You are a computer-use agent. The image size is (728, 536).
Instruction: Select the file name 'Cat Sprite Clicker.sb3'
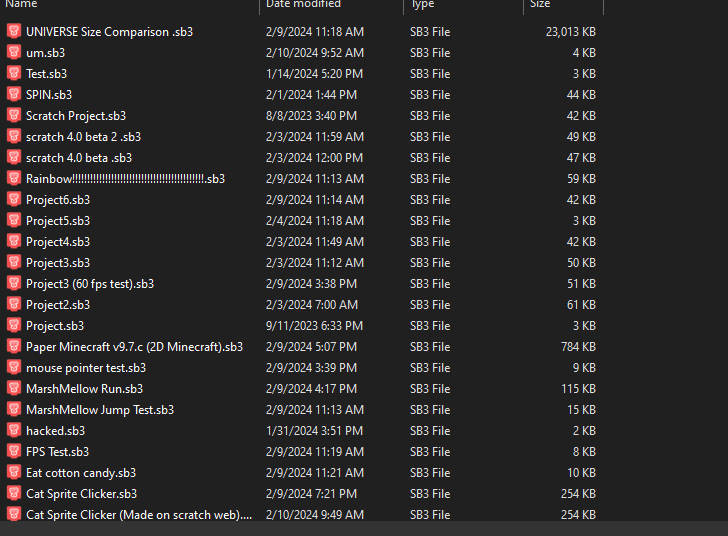(81, 494)
